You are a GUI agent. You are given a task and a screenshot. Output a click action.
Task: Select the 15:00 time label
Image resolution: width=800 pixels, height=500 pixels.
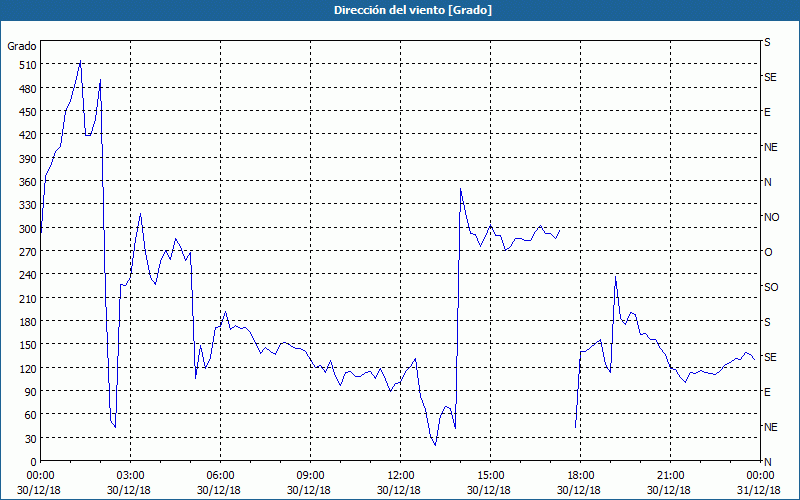[490, 476]
